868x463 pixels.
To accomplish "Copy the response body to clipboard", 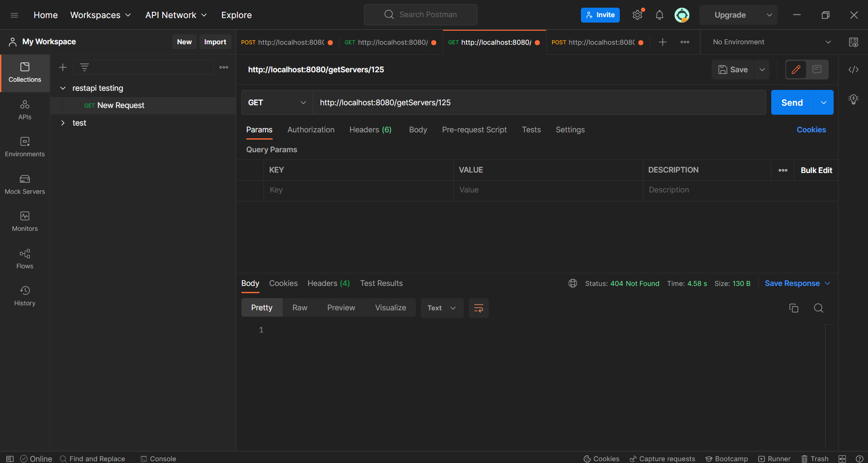I will point(794,308).
